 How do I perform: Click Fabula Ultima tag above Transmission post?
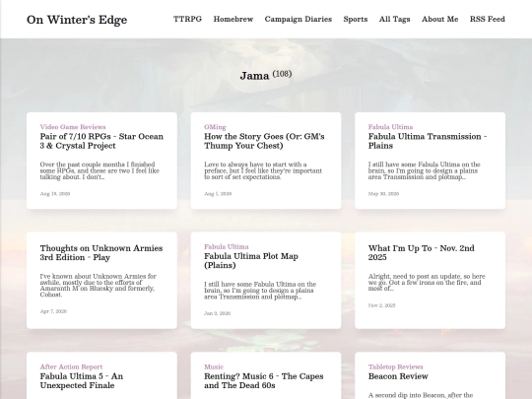click(x=390, y=127)
